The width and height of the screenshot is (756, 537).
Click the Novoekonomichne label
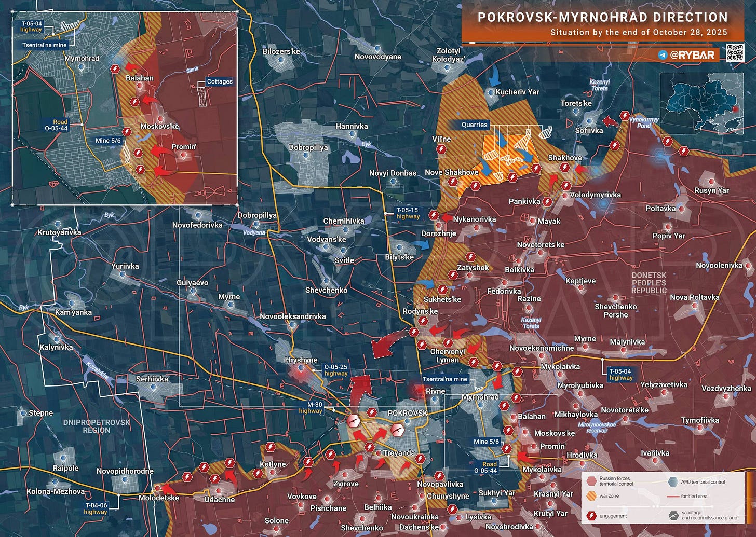[x=542, y=348]
